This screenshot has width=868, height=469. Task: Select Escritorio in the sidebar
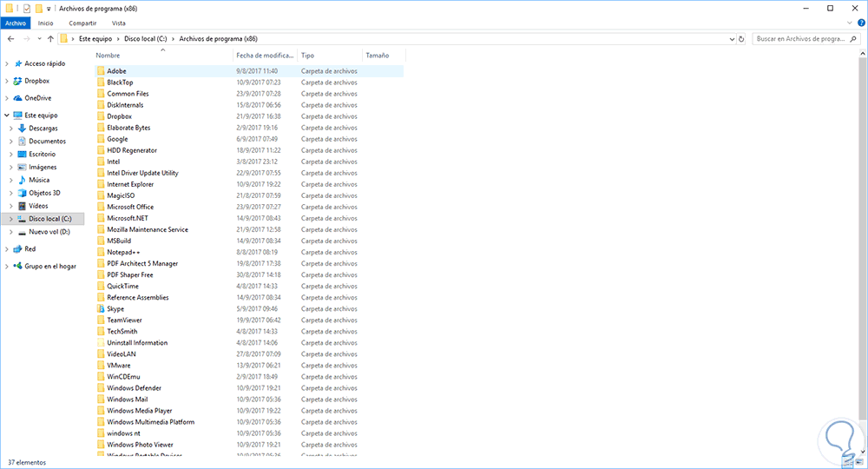[42, 154]
